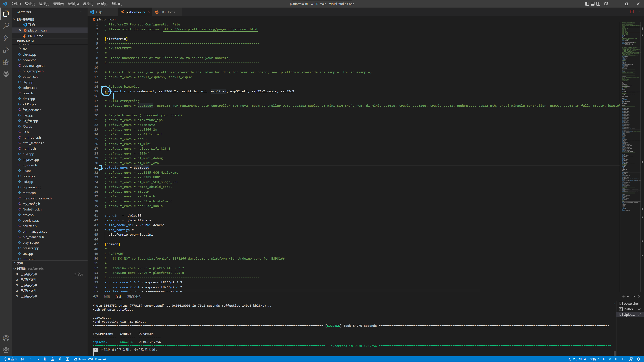644x362 pixels.
Task: Open new terminal launch profile dropdown arrow
Action: 628,296
